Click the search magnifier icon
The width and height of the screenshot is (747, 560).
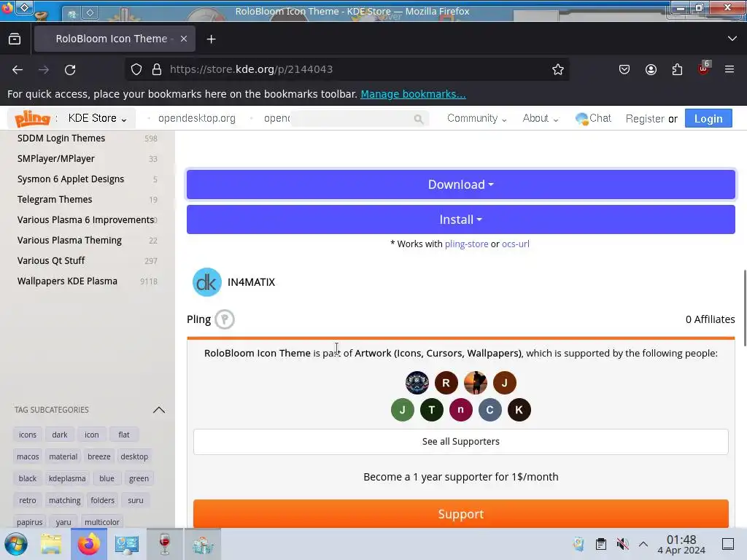418,119
